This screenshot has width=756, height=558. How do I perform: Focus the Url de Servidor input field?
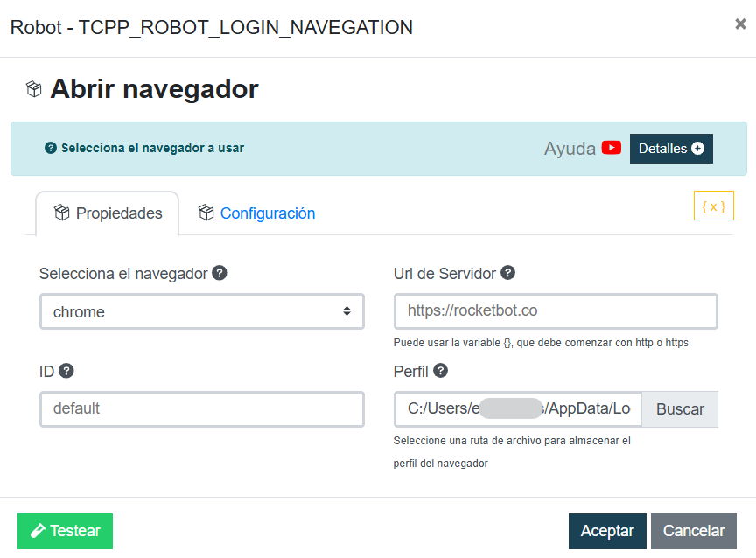coord(555,311)
